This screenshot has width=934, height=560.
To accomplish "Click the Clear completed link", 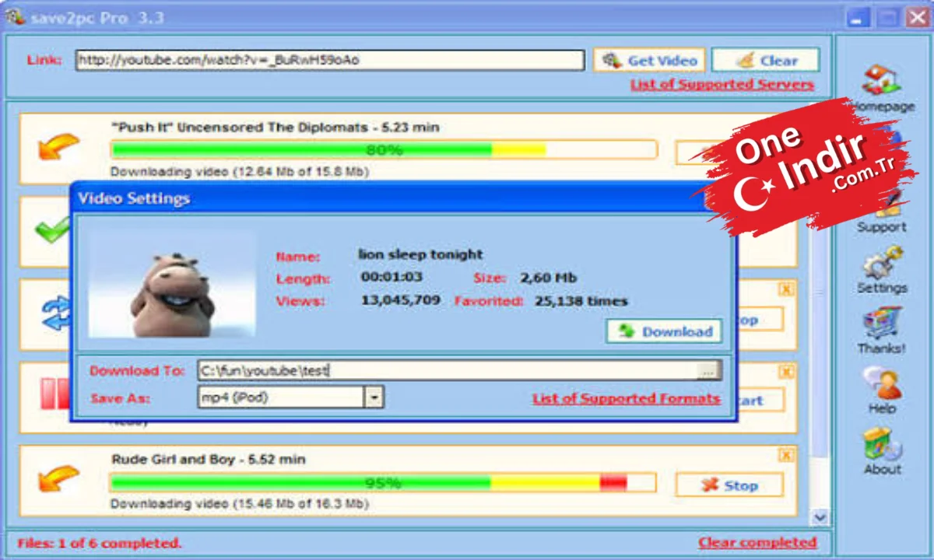I will tap(757, 542).
